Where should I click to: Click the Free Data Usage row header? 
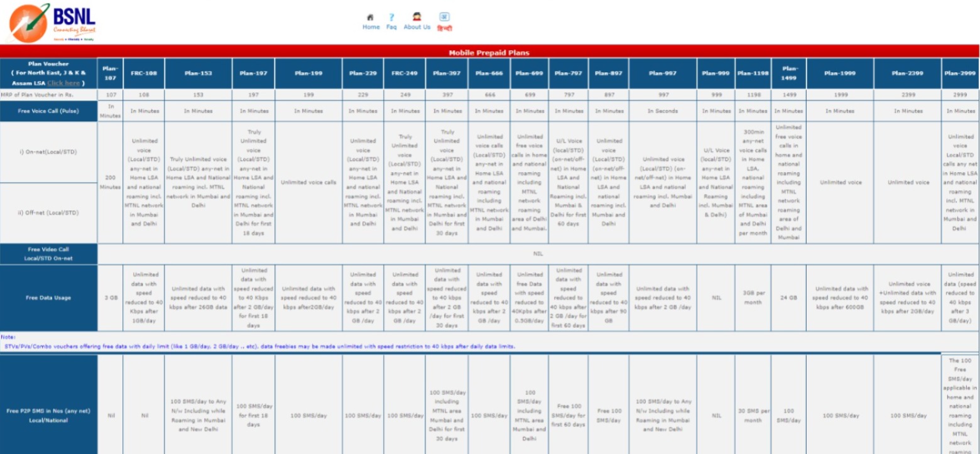coord(48,298)
